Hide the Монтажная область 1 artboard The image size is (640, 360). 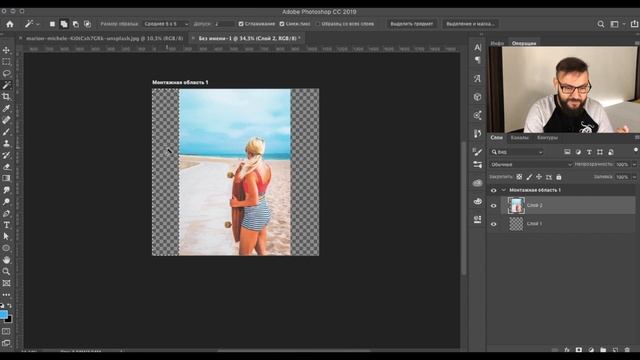pyautogui.click(x=493, y=191)
